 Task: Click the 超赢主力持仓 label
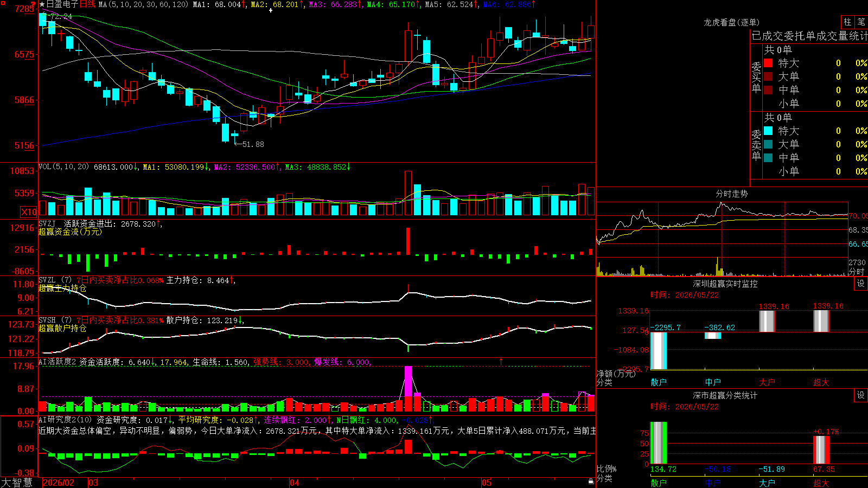click(62, 288)
